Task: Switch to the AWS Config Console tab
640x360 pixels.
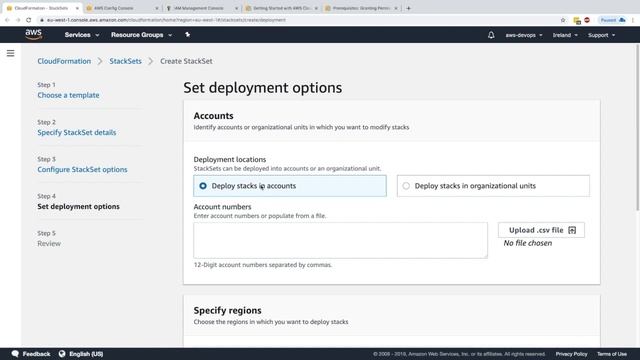Action: point(122,8)
